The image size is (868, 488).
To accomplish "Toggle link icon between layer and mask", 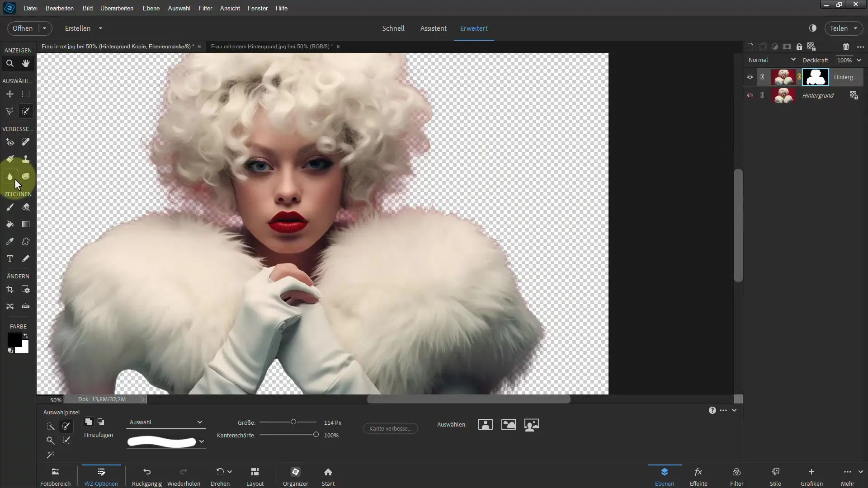I will pos(799,77).
